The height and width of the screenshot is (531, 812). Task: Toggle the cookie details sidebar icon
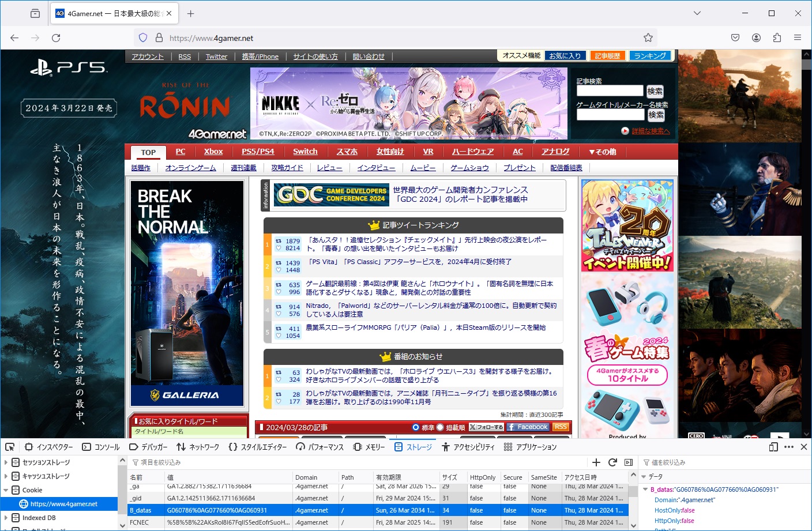pos(629,462)
